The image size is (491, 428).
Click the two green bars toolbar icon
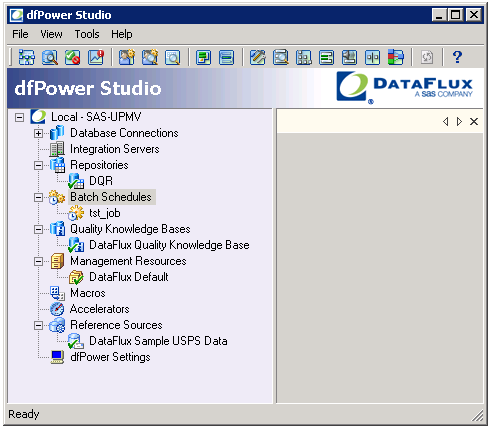pos(227,57)
